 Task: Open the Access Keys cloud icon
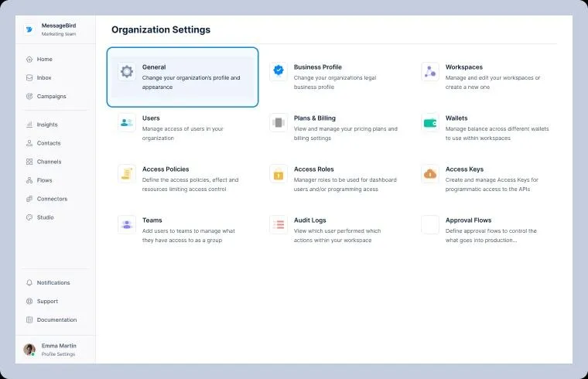(x=430, y=173)
